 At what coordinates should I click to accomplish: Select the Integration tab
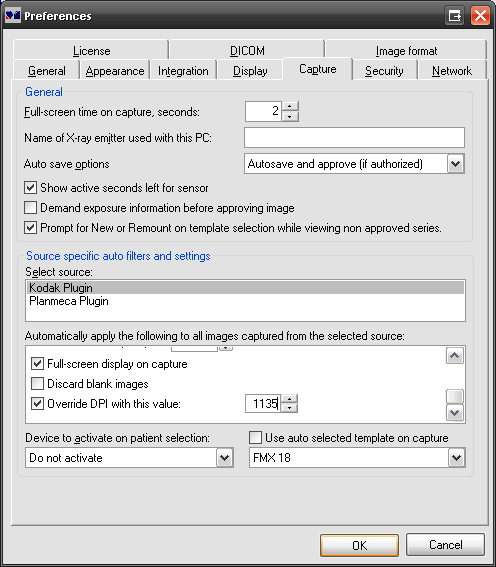click(183, 71)
